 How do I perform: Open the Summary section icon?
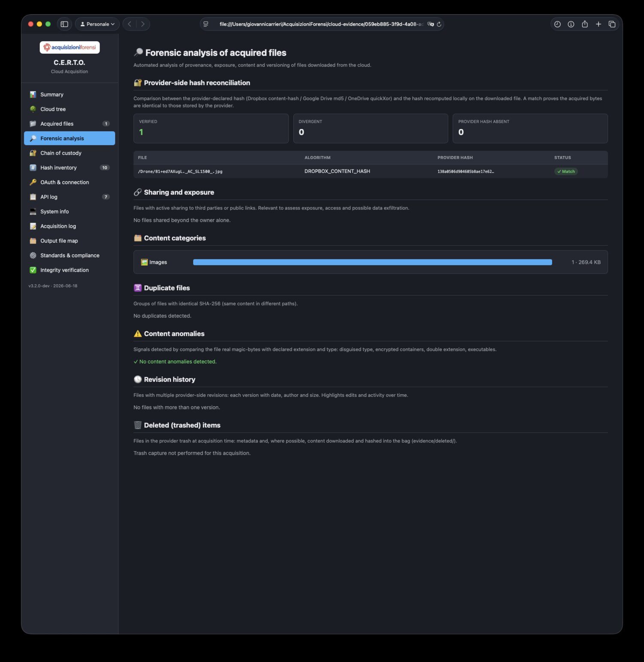(x=33, y=94)
